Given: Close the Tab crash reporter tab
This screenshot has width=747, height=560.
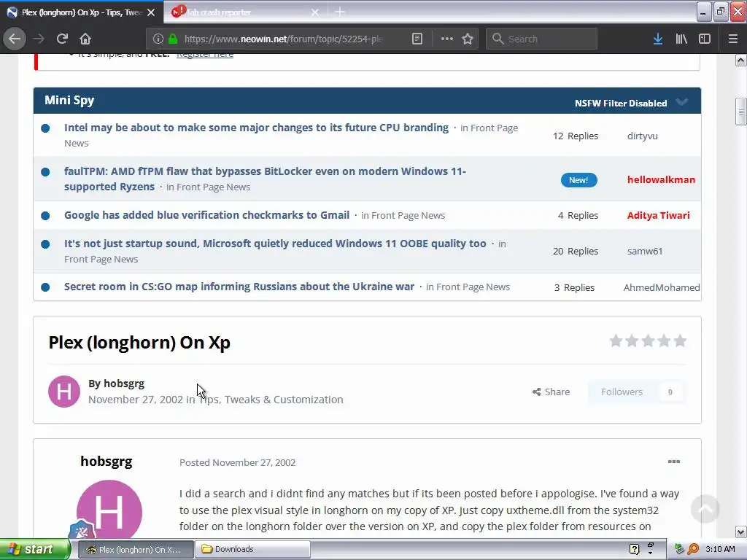Looking at the screenshot, I should pos(315,12).
